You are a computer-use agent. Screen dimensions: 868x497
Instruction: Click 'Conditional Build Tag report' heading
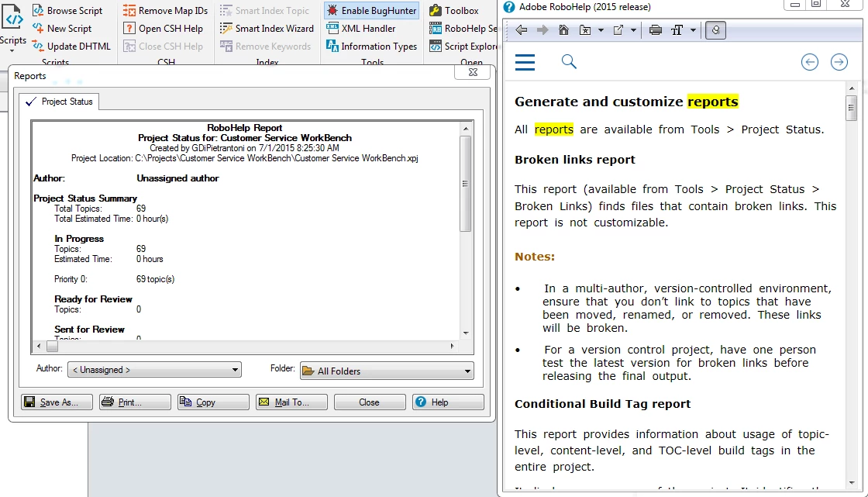pos(602,404)
